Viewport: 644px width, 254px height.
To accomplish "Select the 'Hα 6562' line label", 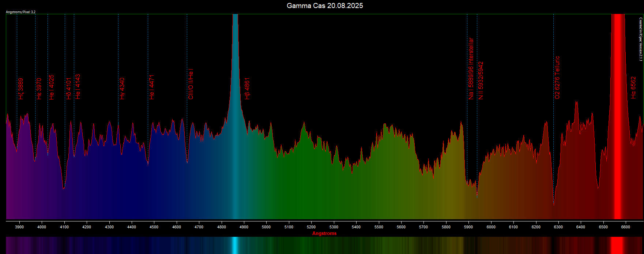I will point(634,87).
